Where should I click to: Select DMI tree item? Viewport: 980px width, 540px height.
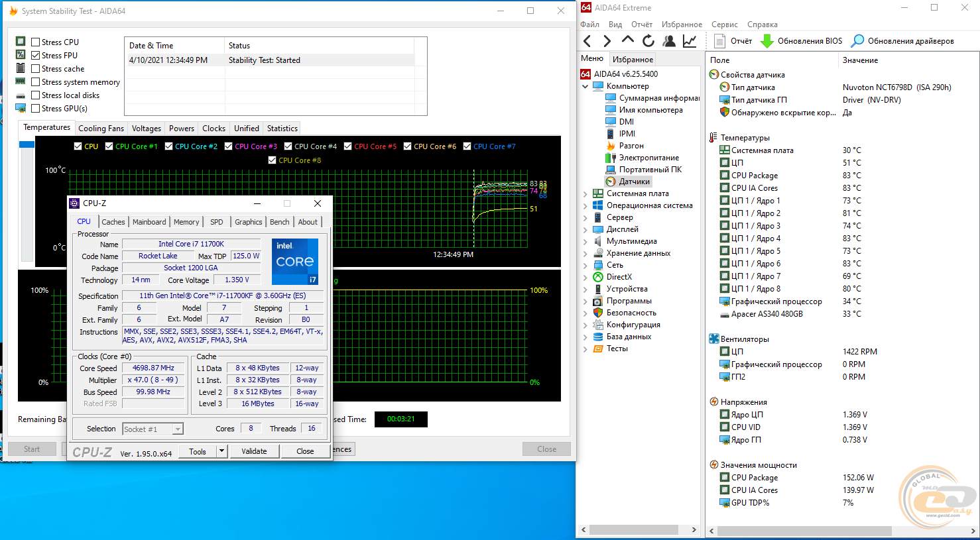coord(619,122)
